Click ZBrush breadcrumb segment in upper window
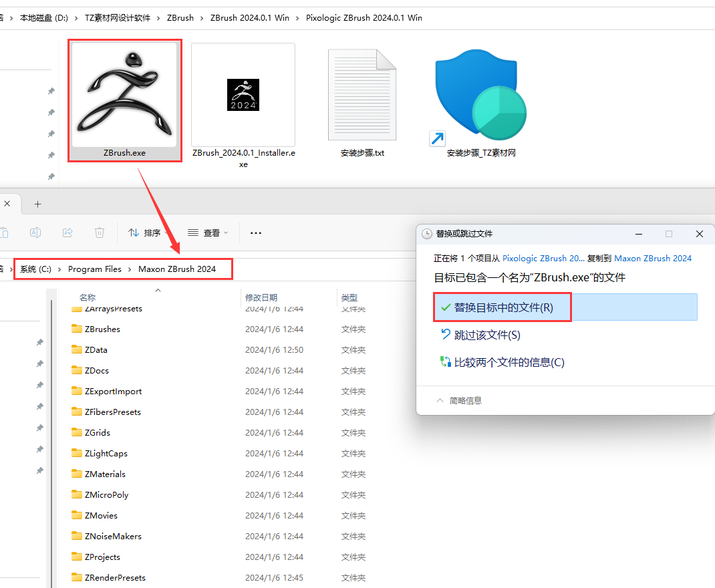 180,18
